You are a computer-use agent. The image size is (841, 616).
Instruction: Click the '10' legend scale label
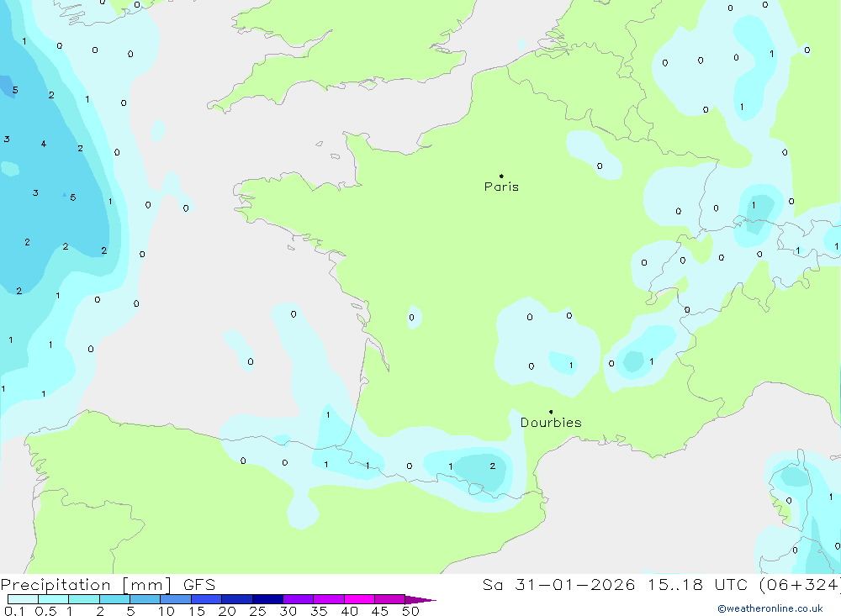tap(167, 611)
